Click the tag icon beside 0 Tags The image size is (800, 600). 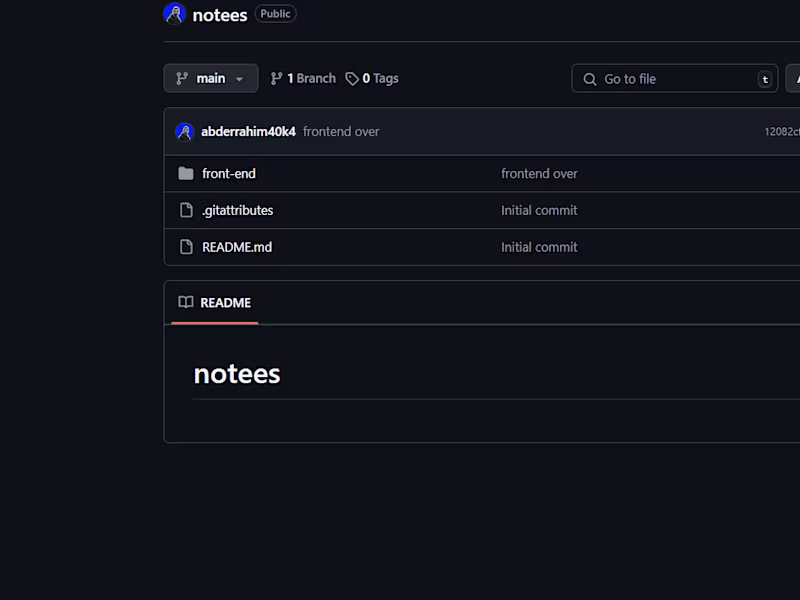[x=352, y=78]
